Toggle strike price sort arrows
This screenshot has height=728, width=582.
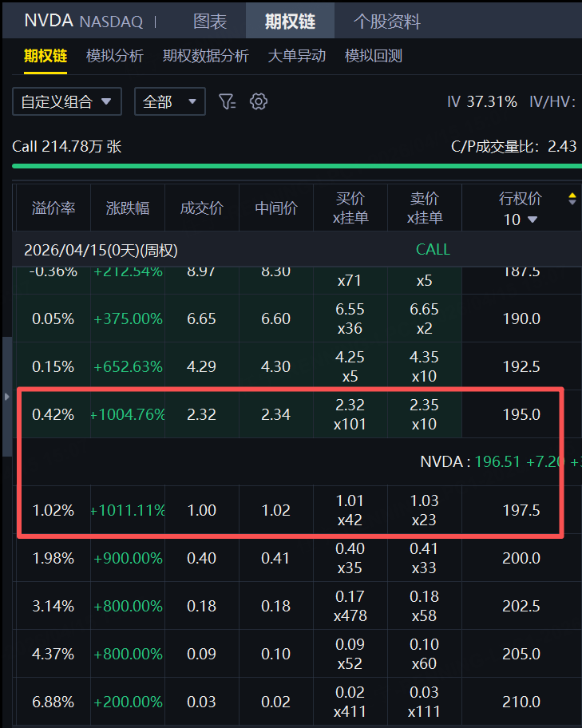[572, 199]
